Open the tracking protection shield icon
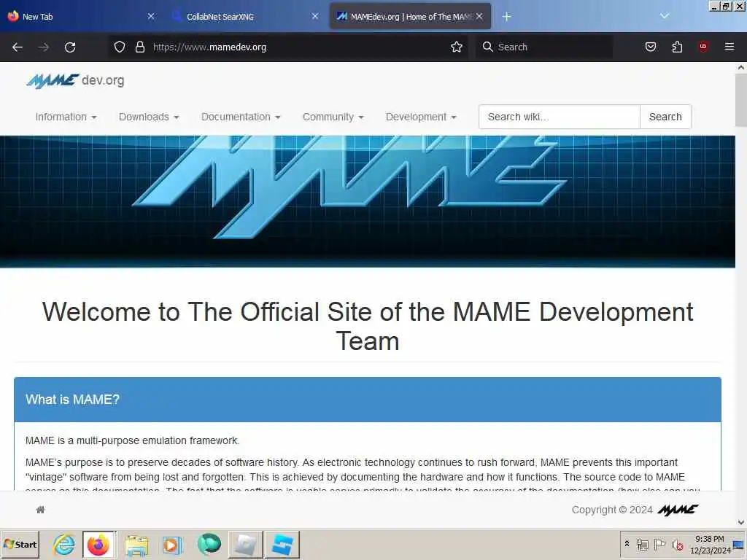The width and height of the screenshot is (747, 560). 120,47
